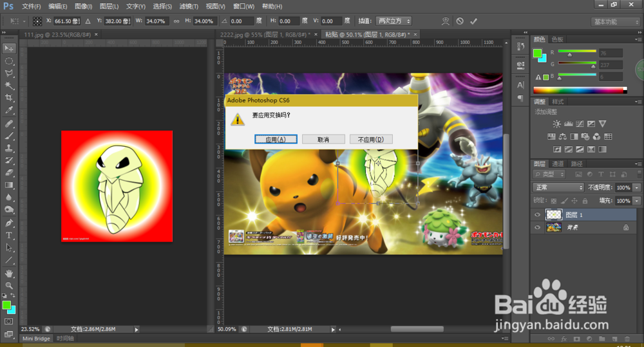644x347 pixels.
Task: Open the 时间轴 panel
Action: (x=65, y=339)
